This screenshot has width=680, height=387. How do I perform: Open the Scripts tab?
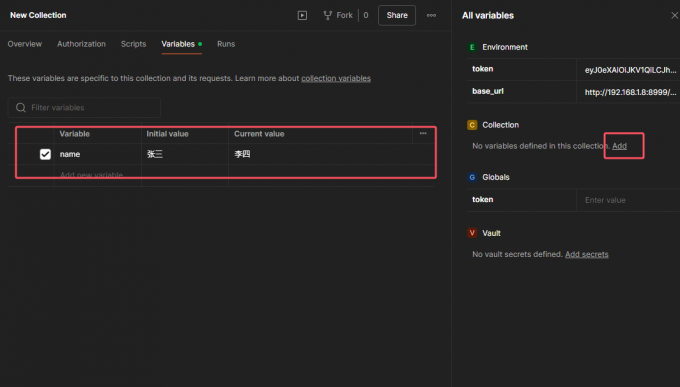pos(133,44)
